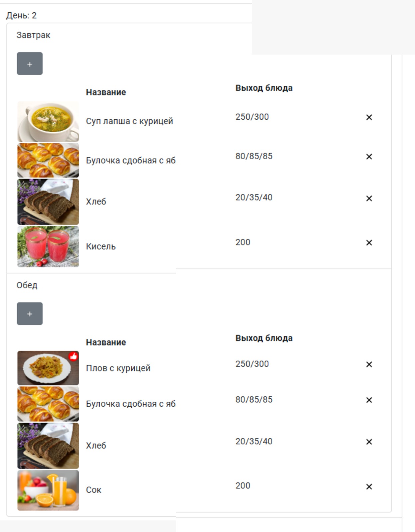
Task: Click Выход блюда header in Обед table
Action: [x=264, y=338]
